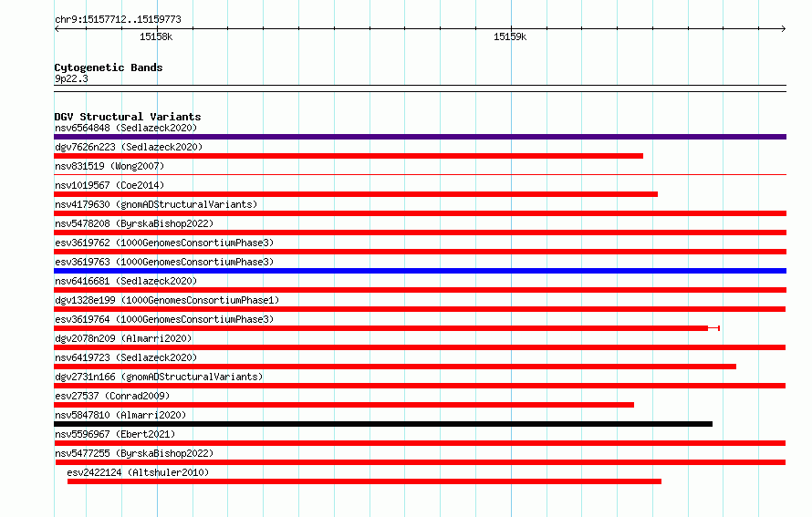Click the Cytogenetic Bands track title
This screenshot has width=812, height=517.
coord(109,67)
